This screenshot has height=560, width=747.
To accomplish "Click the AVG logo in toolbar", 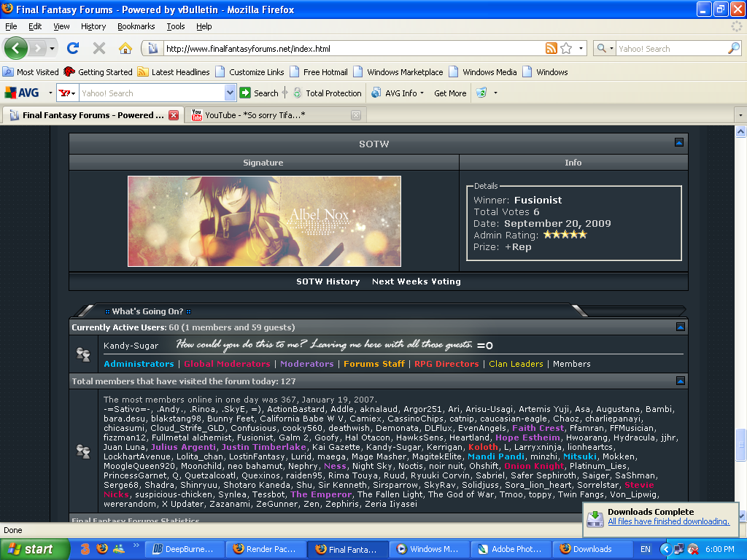I will 22,93.
